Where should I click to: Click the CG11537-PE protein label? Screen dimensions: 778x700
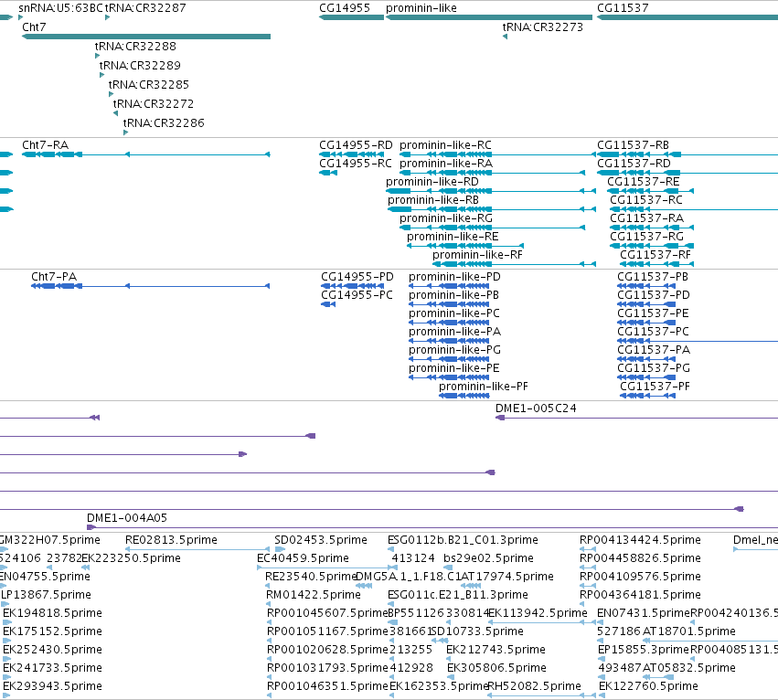pyautogui.click(x=653, y=313)
